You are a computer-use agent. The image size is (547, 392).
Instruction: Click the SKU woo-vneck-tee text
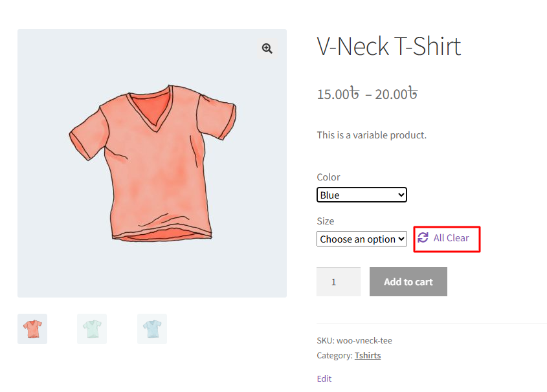354,340
